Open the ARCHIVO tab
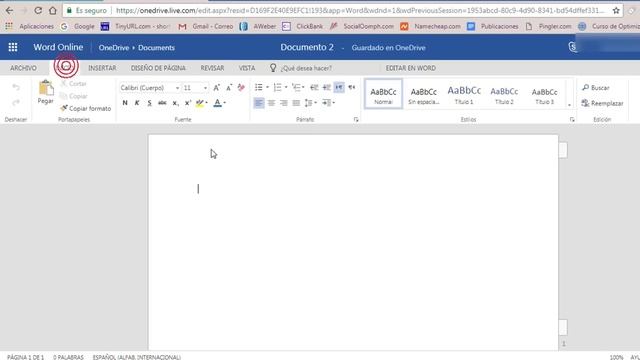 (x=23, y=68)
